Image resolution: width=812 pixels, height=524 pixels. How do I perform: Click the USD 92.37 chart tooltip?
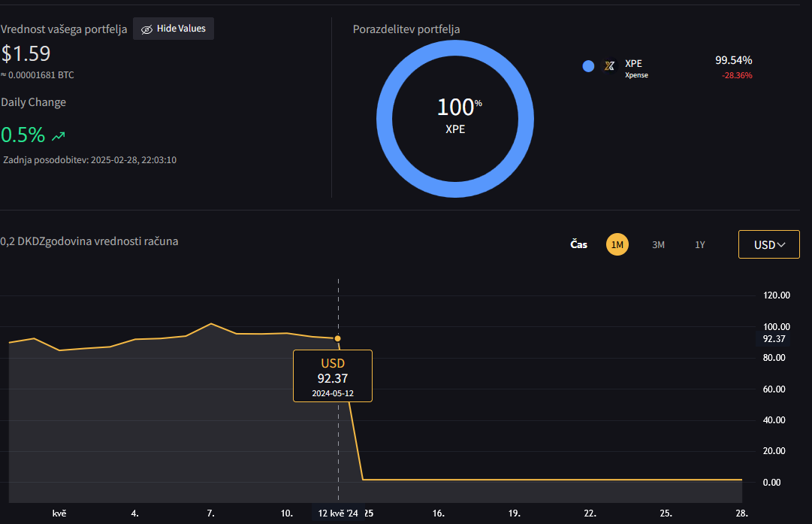pyautogui.click(x=333, y=376)
